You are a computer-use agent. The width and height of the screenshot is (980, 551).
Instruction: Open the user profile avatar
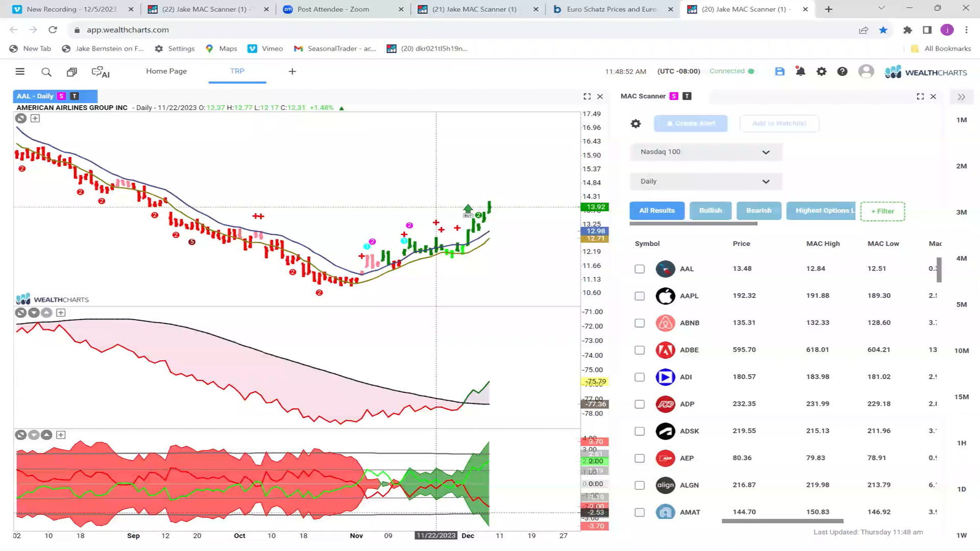[x=866, y=71]
